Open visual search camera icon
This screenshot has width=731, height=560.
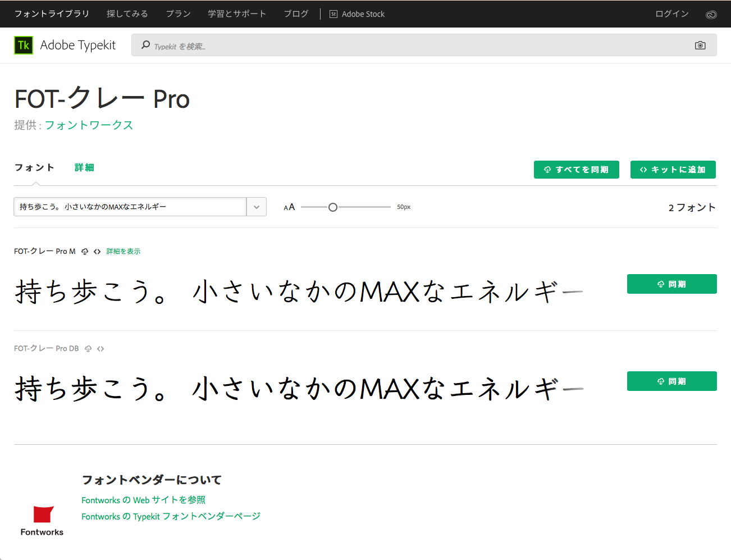tap(700, 45)
